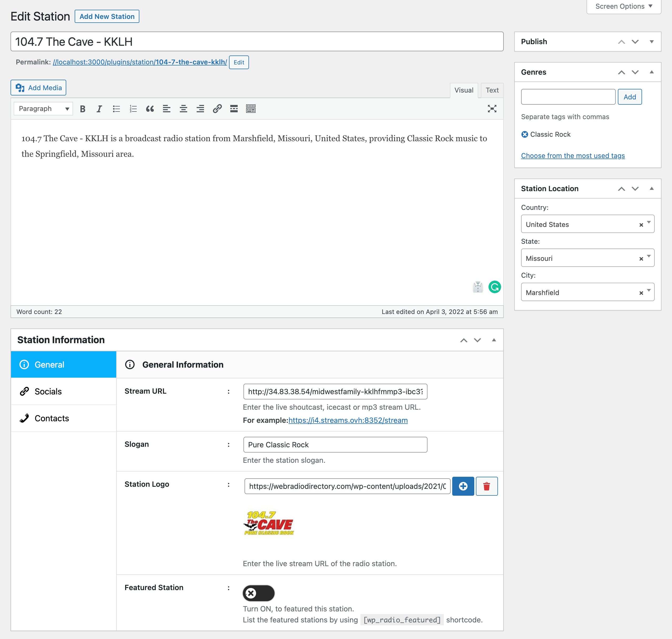672x639 pixels.
Task: Click the insert link icon
Action: pyautogui.click(x=217, y=109)
